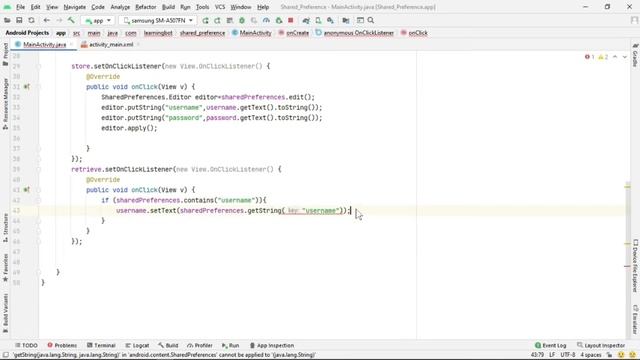Open the File menu
The image size is (640, 360).
pos(20,7)
